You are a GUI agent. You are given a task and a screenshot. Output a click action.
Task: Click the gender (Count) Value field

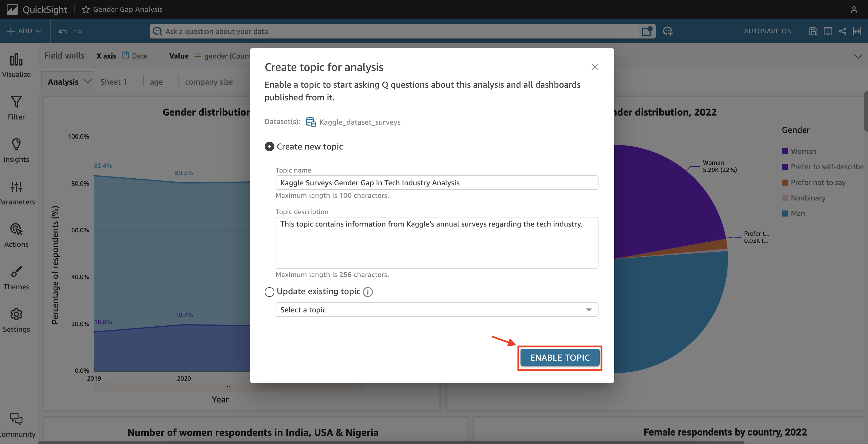(222, 56)
